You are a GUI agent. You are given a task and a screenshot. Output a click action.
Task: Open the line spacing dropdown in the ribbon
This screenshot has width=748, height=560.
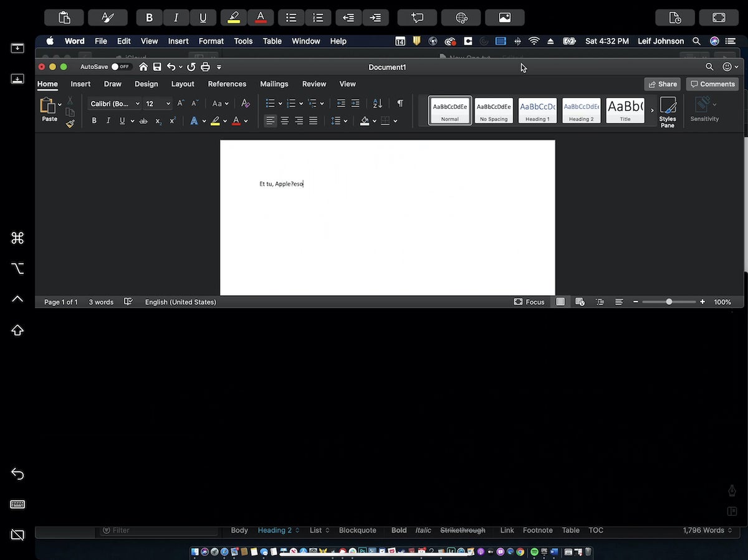click(x=339, y=121)
